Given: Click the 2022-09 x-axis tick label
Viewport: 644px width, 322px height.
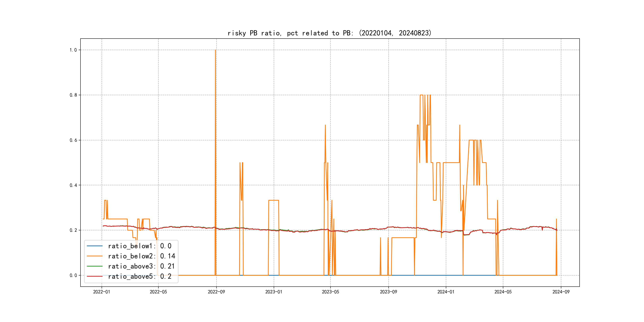Looking at the screenshot, I should click(216, 292).
